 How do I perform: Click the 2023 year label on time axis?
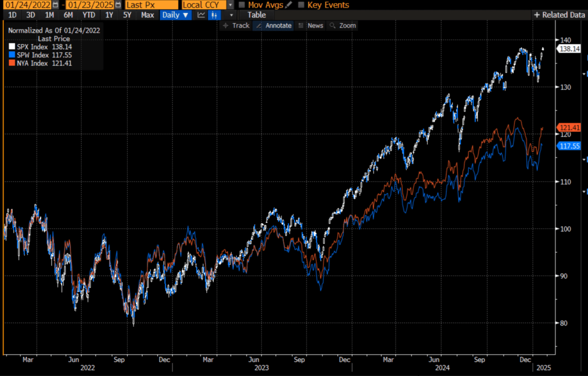pos(261,368)
